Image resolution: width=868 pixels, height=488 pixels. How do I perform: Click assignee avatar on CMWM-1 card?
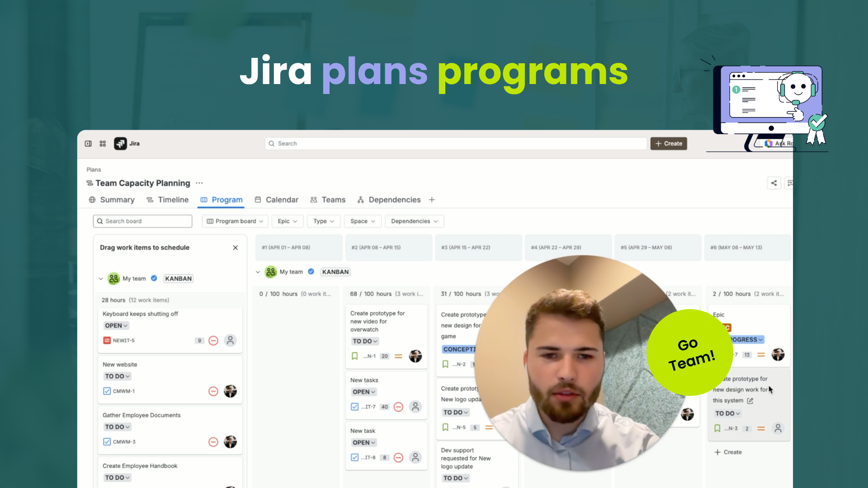(x=230, y=391)
